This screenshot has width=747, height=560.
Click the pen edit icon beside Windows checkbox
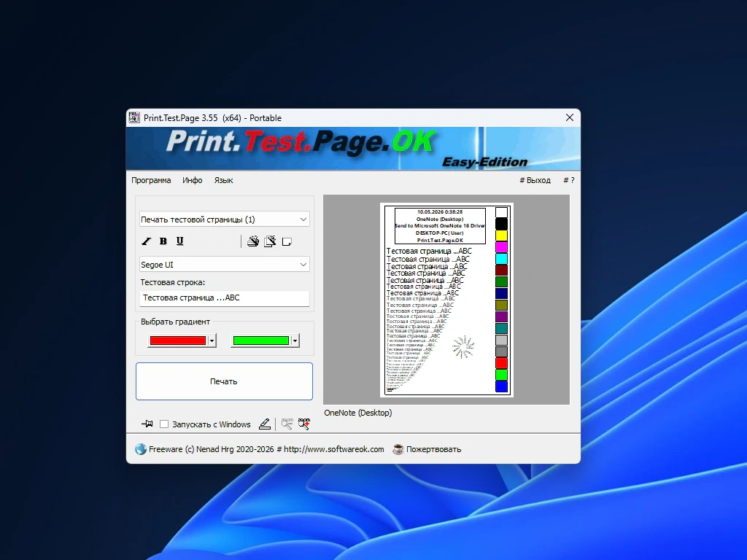[265, 424]
